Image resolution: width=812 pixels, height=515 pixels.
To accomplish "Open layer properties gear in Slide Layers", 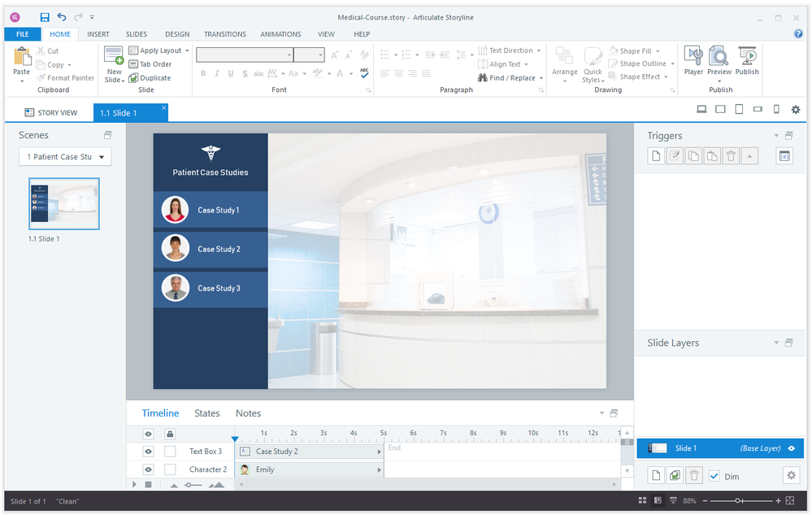I will pos(790,475).
